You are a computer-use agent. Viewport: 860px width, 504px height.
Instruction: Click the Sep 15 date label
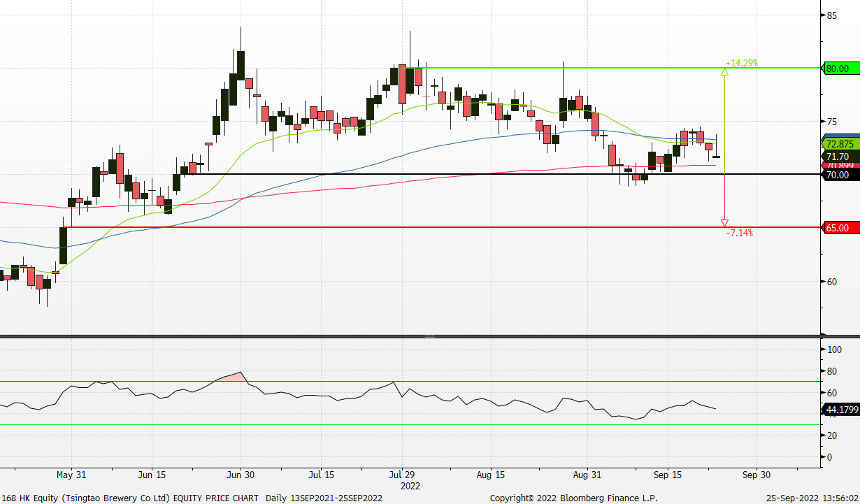point(667,475)
